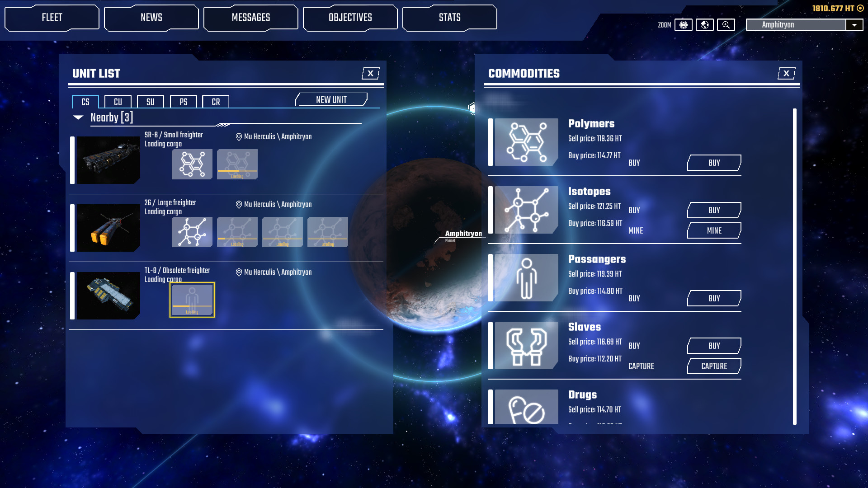Collapse the Nearby [3] unit group
The height and width of the screenshot is (488, 868).
(78, 117)
